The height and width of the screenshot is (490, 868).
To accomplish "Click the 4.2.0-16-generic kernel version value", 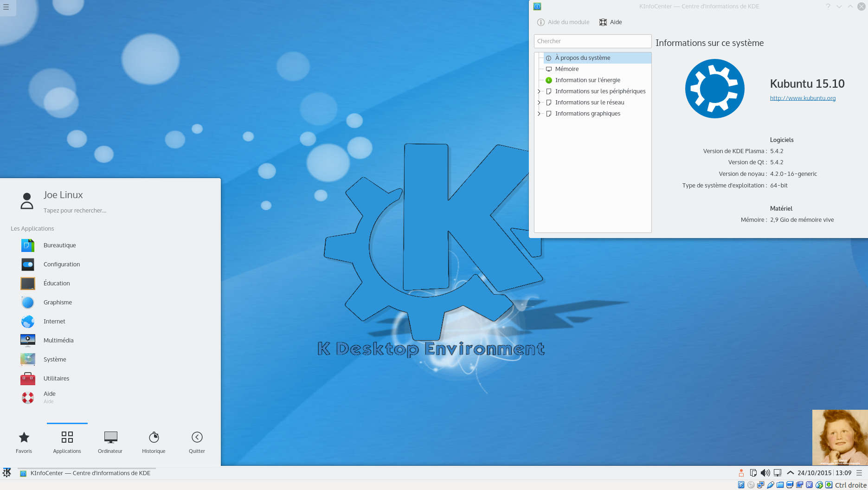I will click(793, 174).
